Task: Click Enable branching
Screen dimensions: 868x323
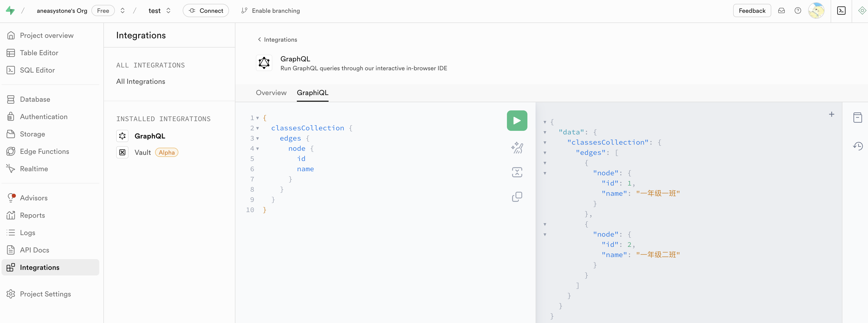Action: pyautogui.click(x=270, y=10)
